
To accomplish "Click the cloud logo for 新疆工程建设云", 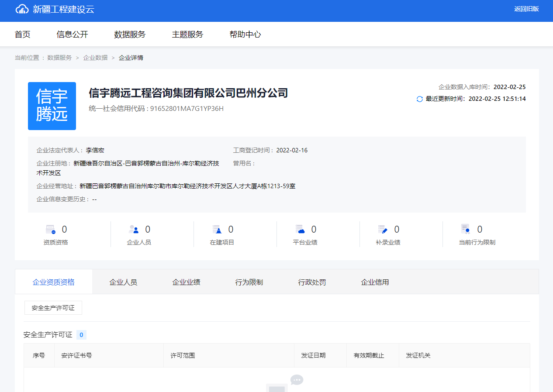I will [21, 9].
